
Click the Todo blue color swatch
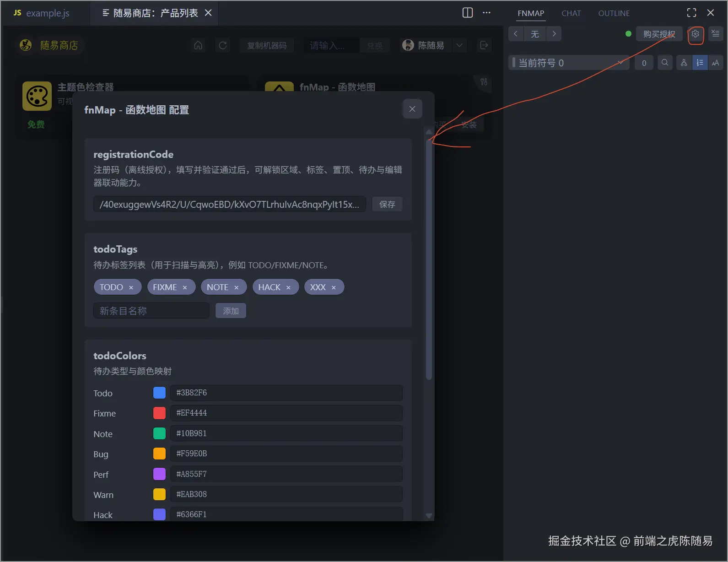[x=159, y=393]
